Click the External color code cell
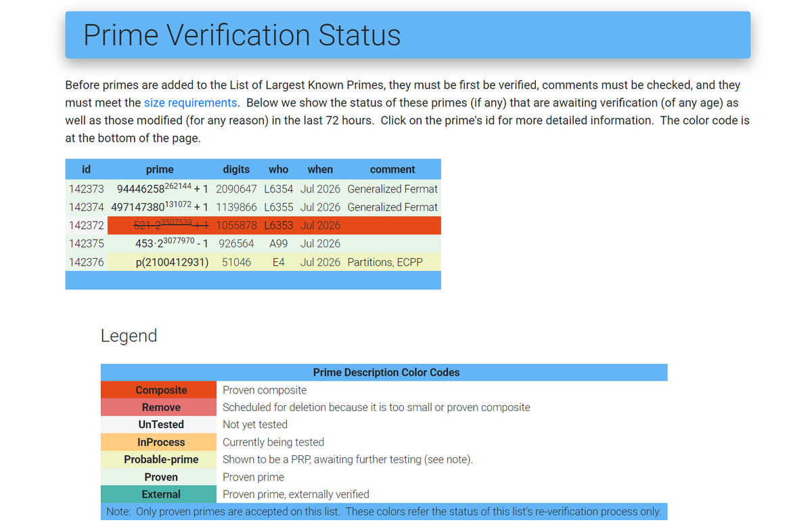This screenshot has width=812, height=531. click(x=159, y=494)
